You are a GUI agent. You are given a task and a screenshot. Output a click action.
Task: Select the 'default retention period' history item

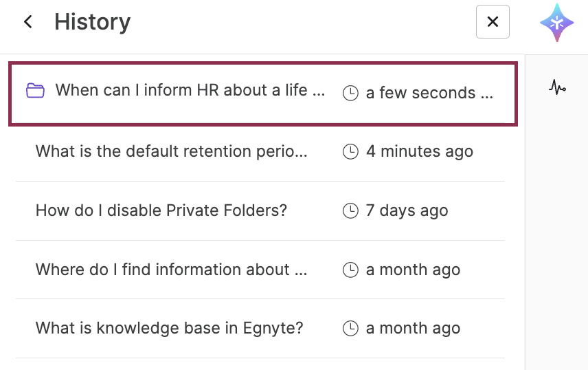260,152
